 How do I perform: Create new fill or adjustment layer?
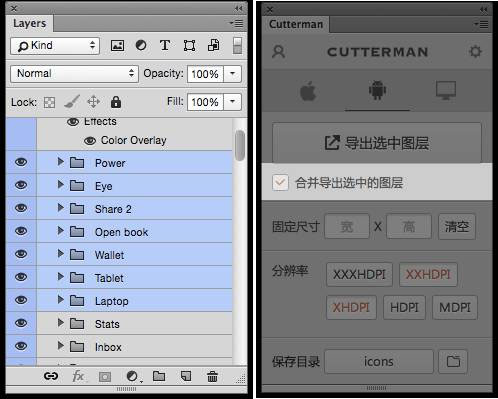coord(133,376)
